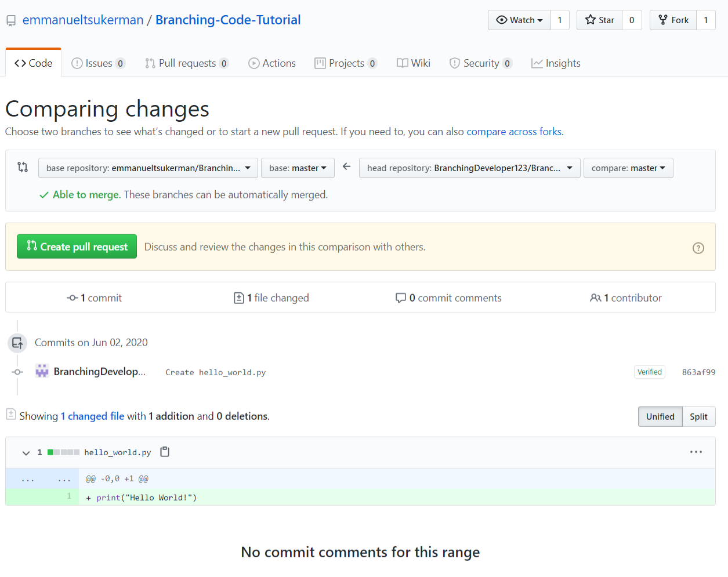The image size is (728, 577).
Task: Fork this repository
Action: point(673,20)
